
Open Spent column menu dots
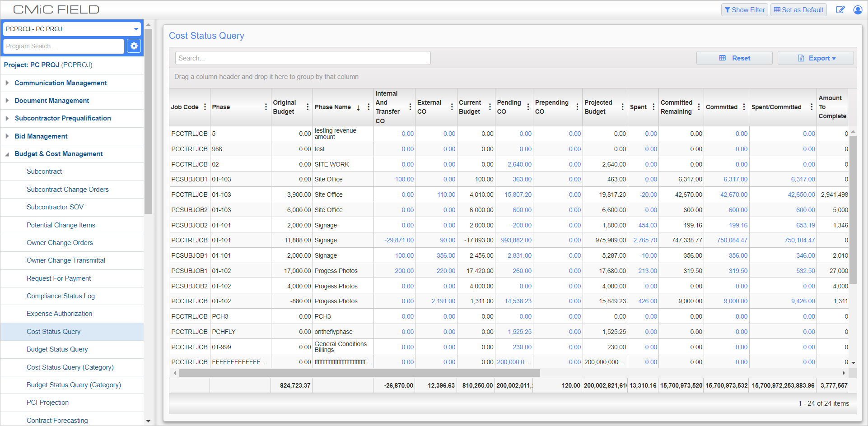[653, 107]
